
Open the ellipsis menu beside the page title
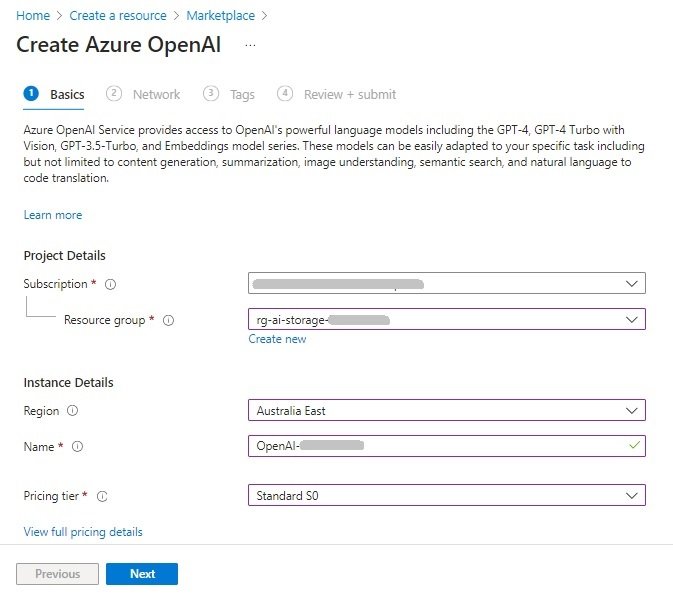click(x=250, y=45)
